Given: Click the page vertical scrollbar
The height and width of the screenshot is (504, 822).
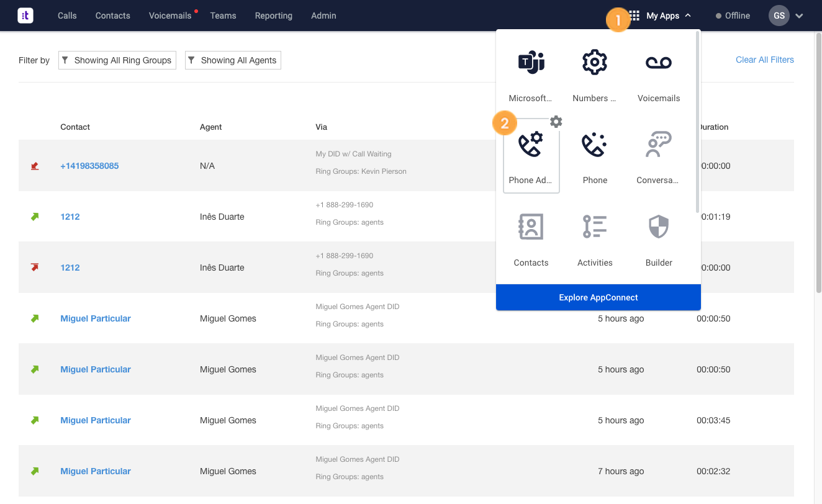Looking at the screenshot, I should [818, 163].
